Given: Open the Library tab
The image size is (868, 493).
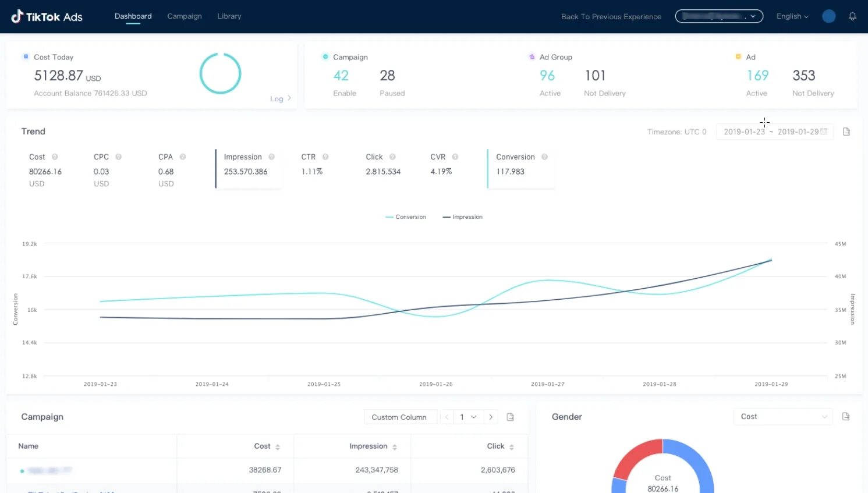Looking at the screenshot, I should click(x=229, y=16).
